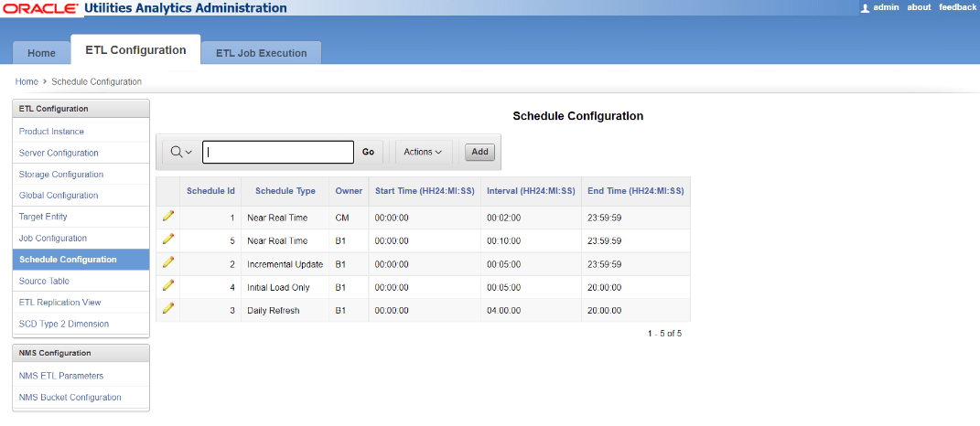Click the NMS Configuration panel header
980x426 pixels.
click(81, 353)
